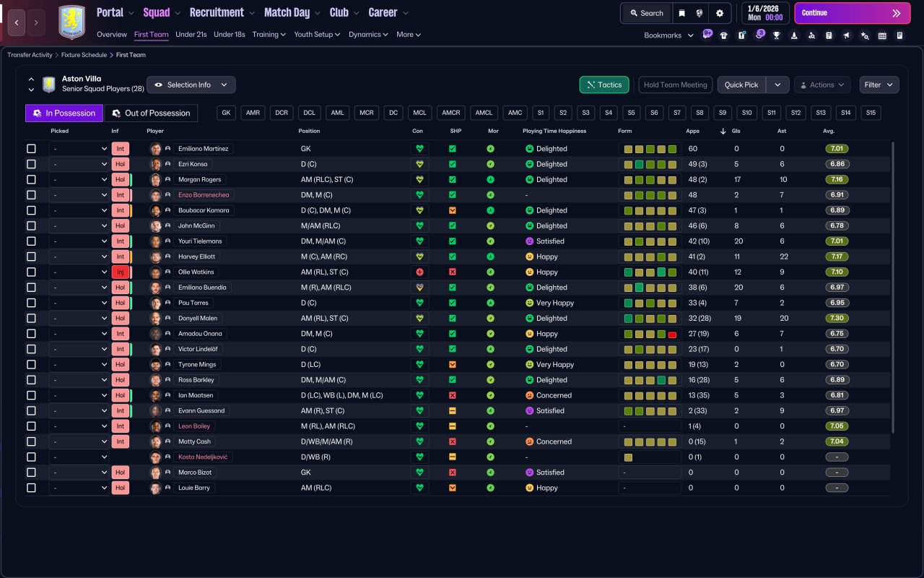924x578 pixels.
Task: Follow the Transfer Activity breadcrumb link
Action: [x=30, y=55]
